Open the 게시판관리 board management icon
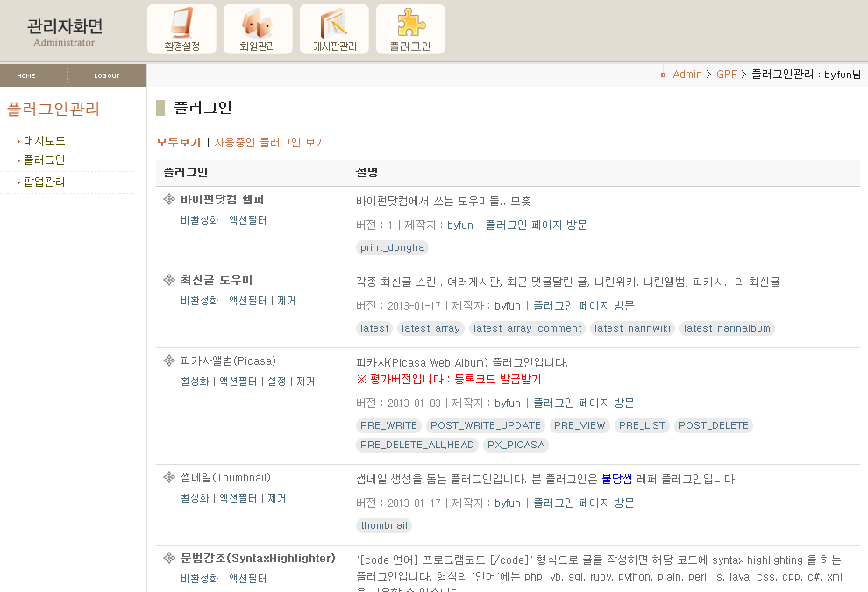868x592 pixels. [x=333, y=29]
